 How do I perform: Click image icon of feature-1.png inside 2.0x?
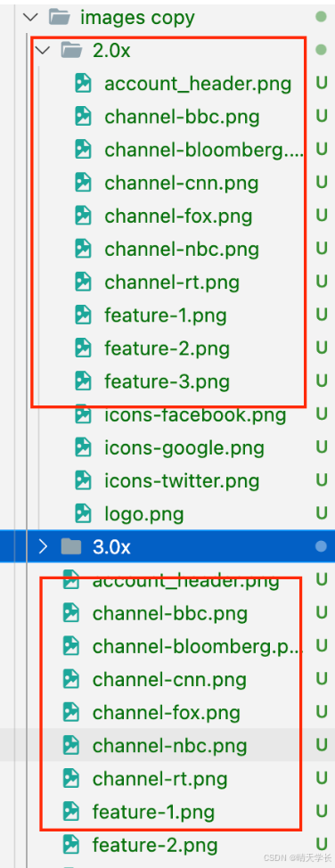click(83, 315)
